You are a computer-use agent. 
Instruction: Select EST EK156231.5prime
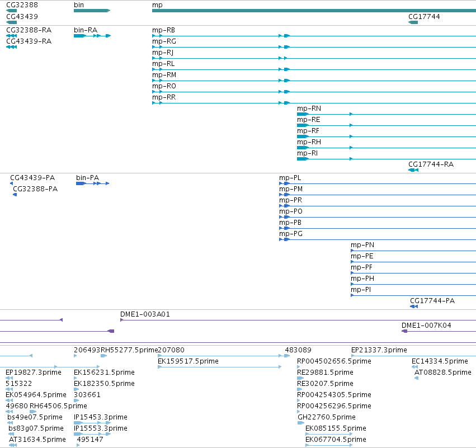click(x=104, y=372)
